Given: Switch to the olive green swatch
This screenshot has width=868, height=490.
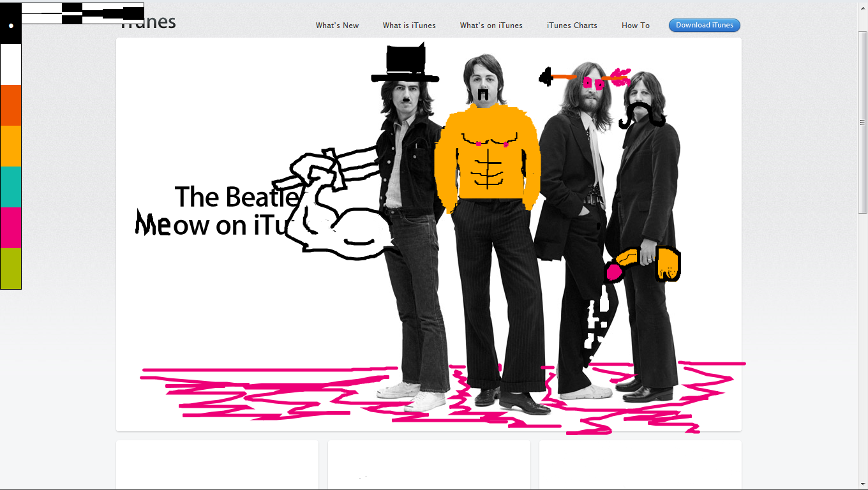Looking at the screenshot, I should (11, 269).
